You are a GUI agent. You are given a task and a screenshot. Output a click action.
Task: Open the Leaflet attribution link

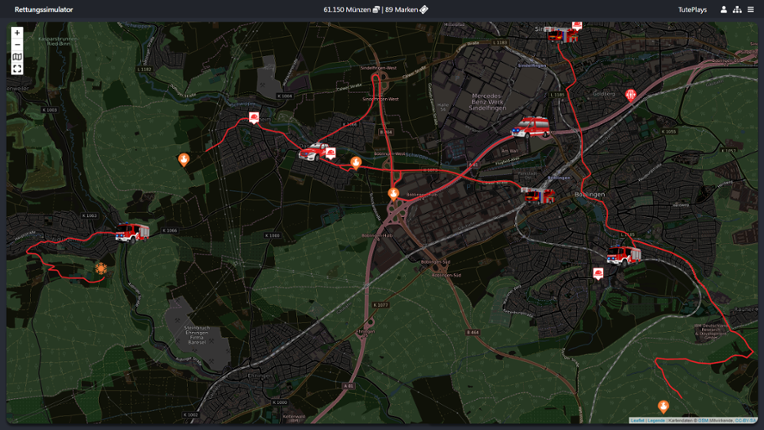tap(638, 420)
